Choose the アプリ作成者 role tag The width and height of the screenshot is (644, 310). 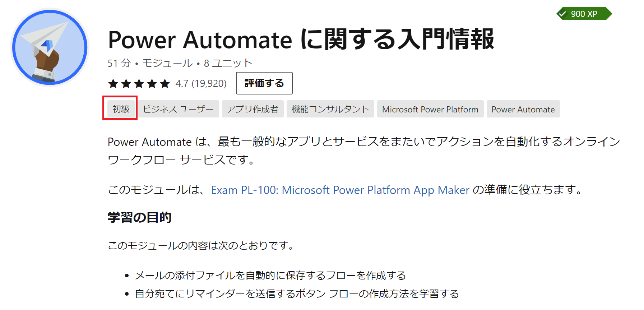[252, 109]
